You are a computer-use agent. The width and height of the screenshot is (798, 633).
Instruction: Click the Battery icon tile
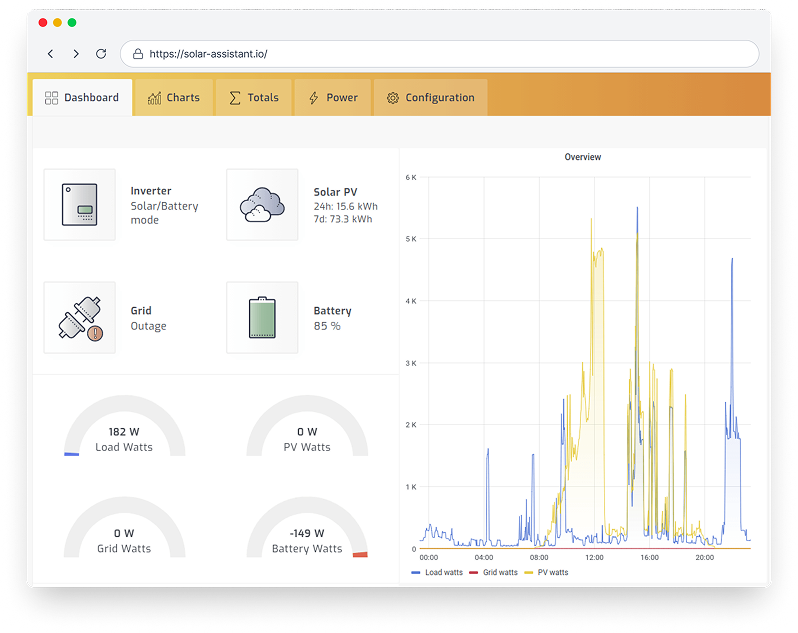[x=262, y=318]
